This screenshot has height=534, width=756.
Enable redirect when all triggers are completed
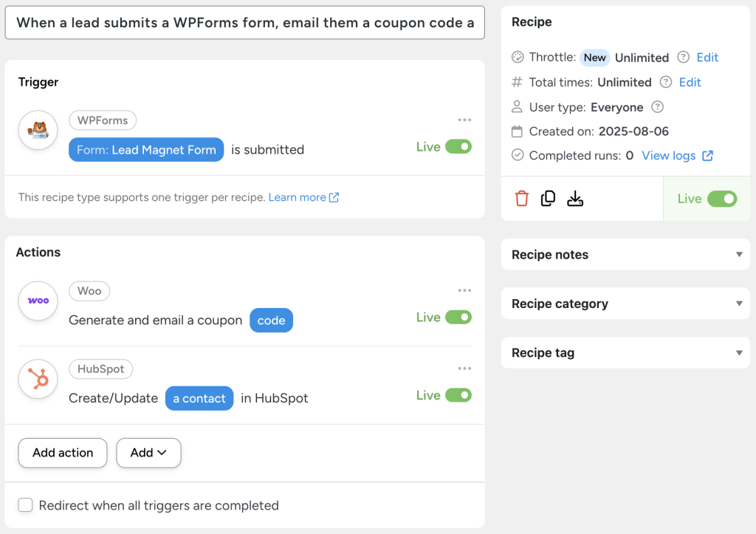[25, 505]
